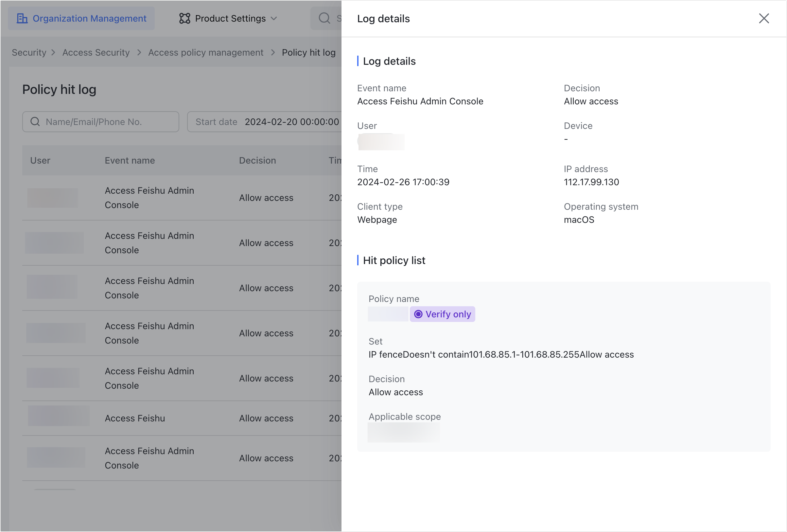Toggle the Verify only badge in Hit policy list
The image size is (787, 532).
(442, 314)
